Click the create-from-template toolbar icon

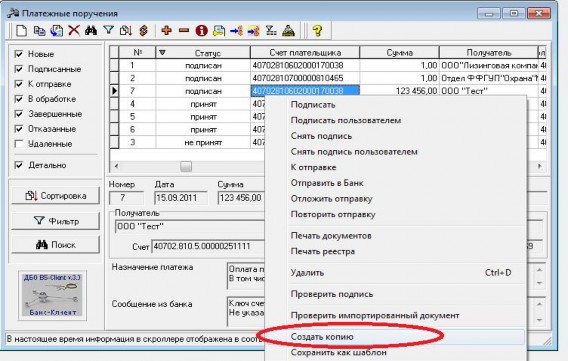point(57,31)
